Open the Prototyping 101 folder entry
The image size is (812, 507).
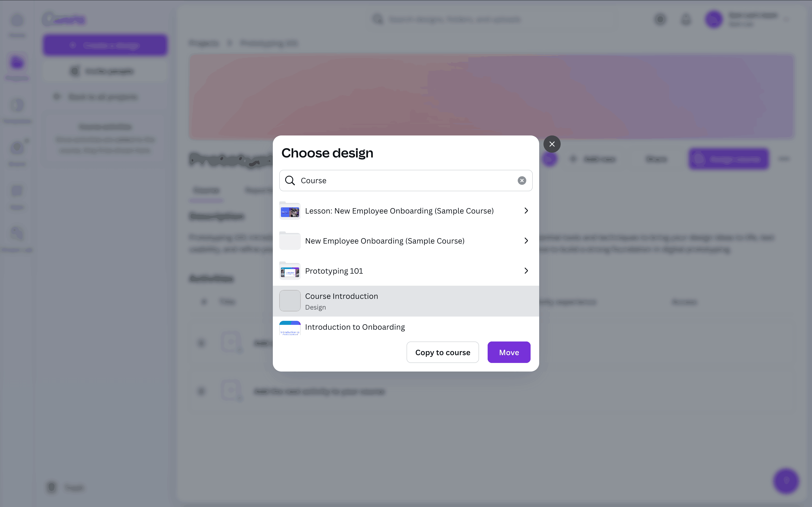coord(334,271)
